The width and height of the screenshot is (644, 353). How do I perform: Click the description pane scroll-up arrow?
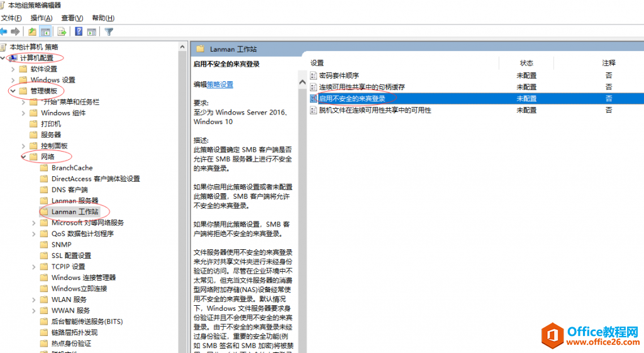303,82
